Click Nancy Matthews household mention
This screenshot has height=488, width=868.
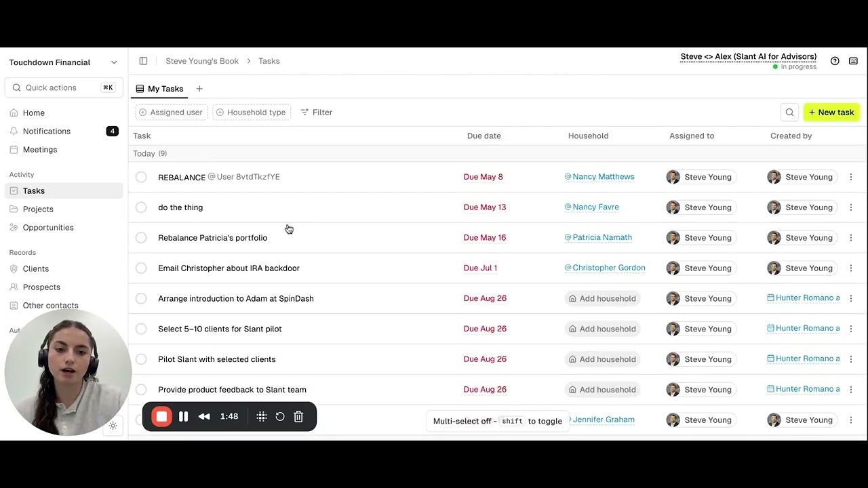(599, 176)
